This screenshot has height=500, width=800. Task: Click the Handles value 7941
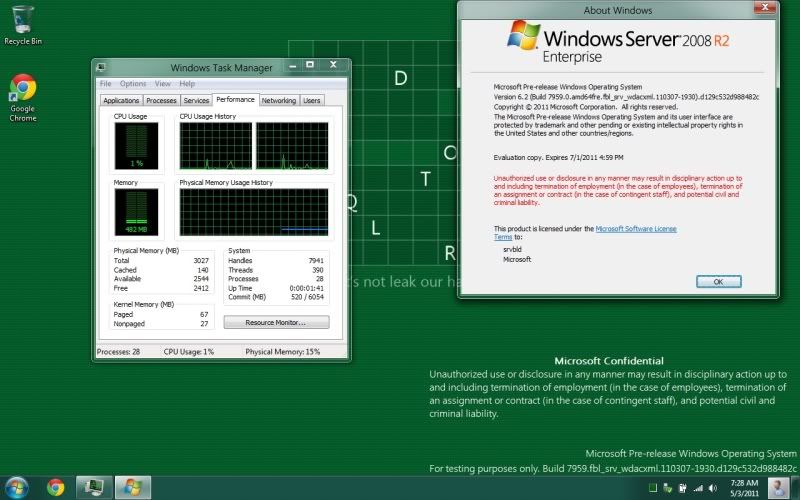pos(316,261)
